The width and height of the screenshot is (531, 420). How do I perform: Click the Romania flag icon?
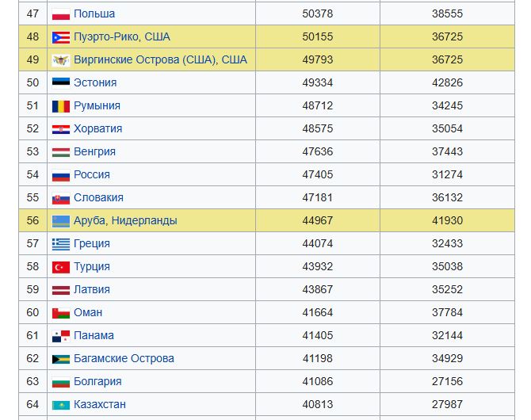click(x=61, y=106)
